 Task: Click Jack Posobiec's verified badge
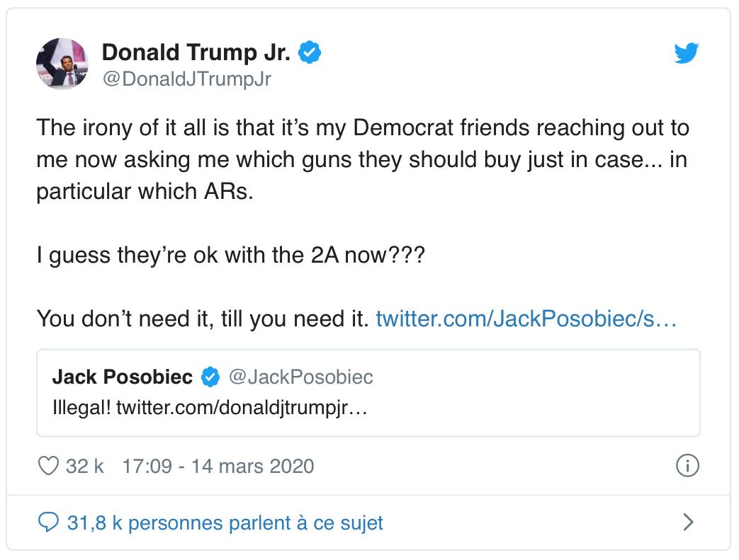point(210,377)
